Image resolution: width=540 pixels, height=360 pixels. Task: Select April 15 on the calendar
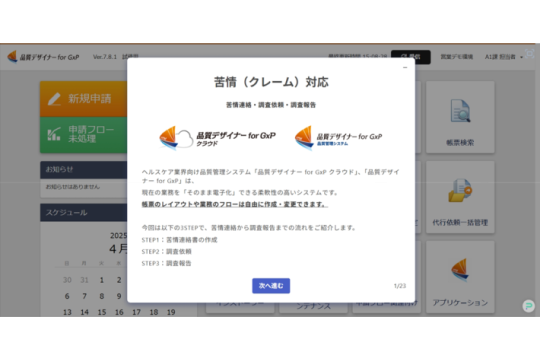[x=102, y=312]
